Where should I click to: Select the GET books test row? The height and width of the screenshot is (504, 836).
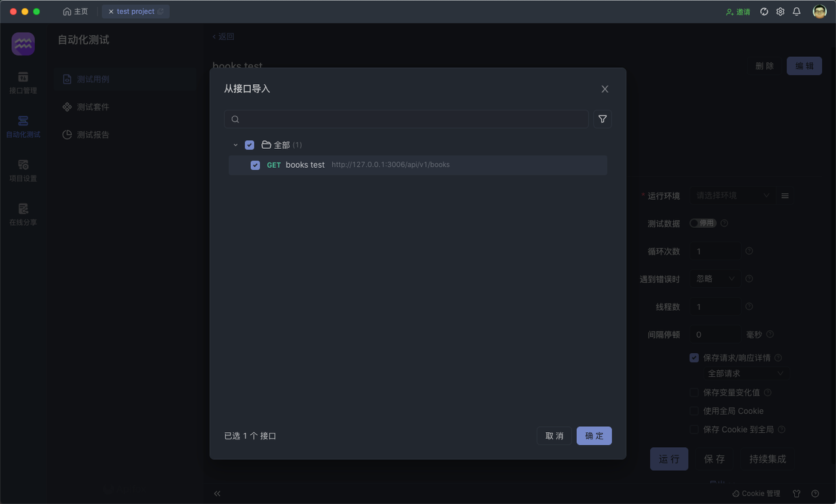pos(418,165)
